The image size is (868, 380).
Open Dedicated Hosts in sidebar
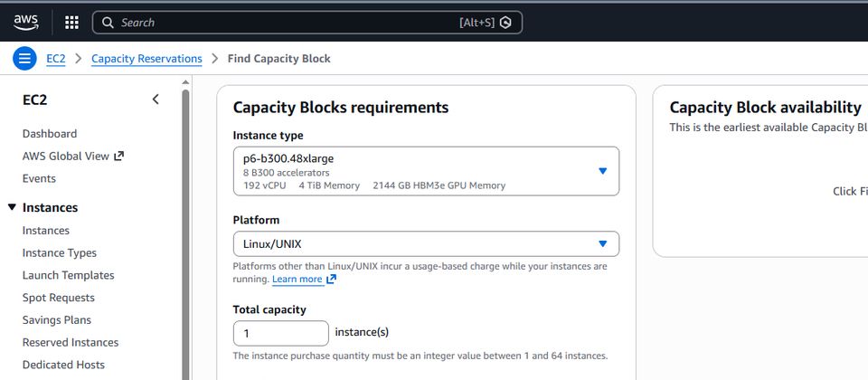[63, 365]
